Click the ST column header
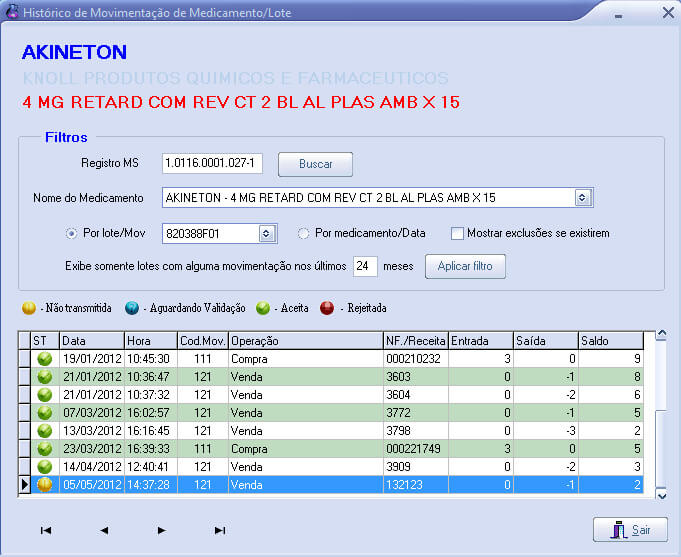 pyautogui.click(x=45, y=341)
